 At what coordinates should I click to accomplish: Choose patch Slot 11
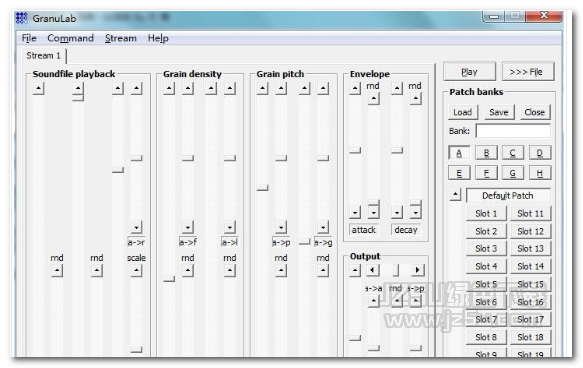[531, 213]
